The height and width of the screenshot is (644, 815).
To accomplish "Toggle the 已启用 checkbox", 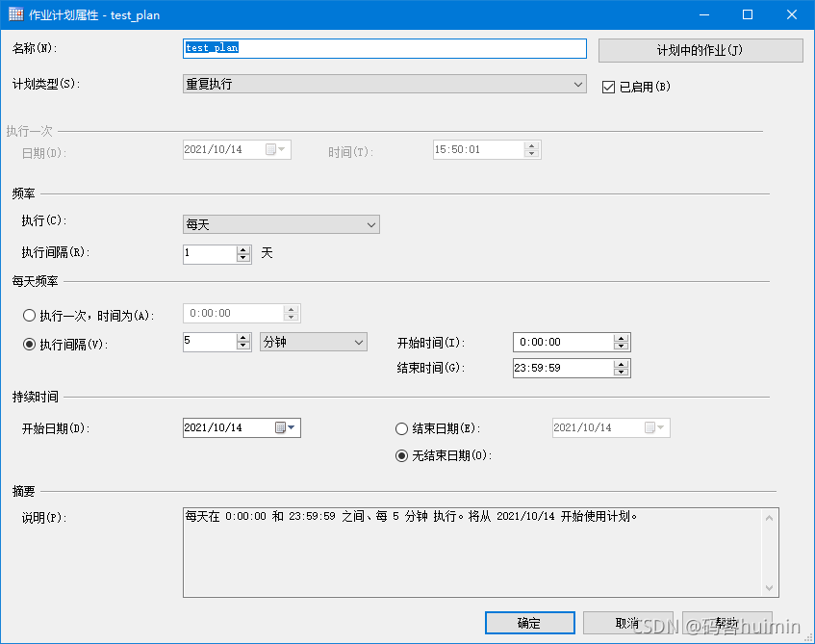I will (609, 87).
